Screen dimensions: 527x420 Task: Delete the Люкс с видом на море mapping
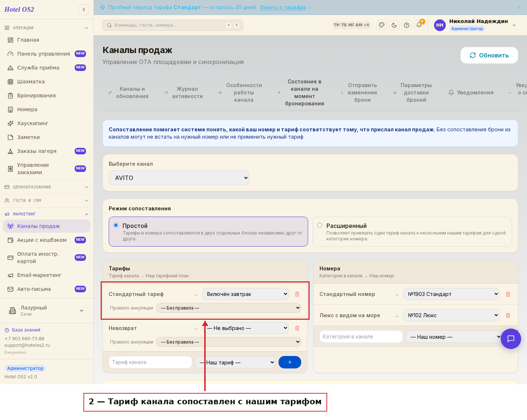click(x=508, y=315)
